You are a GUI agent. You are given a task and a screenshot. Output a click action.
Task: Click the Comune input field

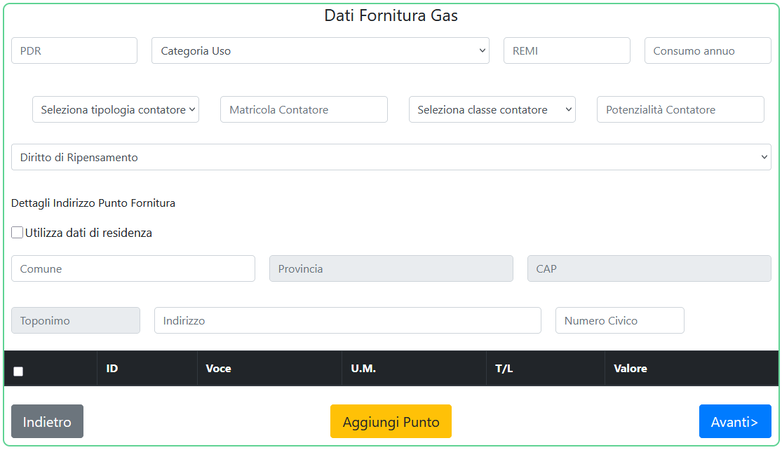coord(133,268)
